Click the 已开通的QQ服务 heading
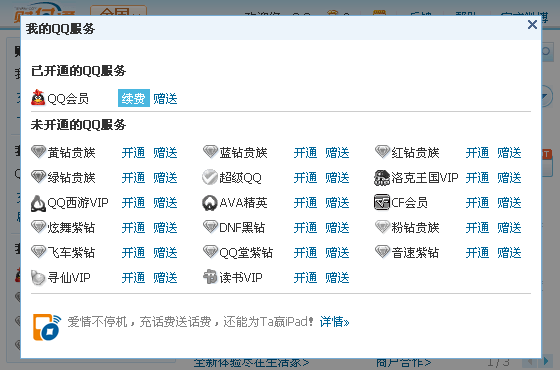560x370 pixels. coord(78,71)
